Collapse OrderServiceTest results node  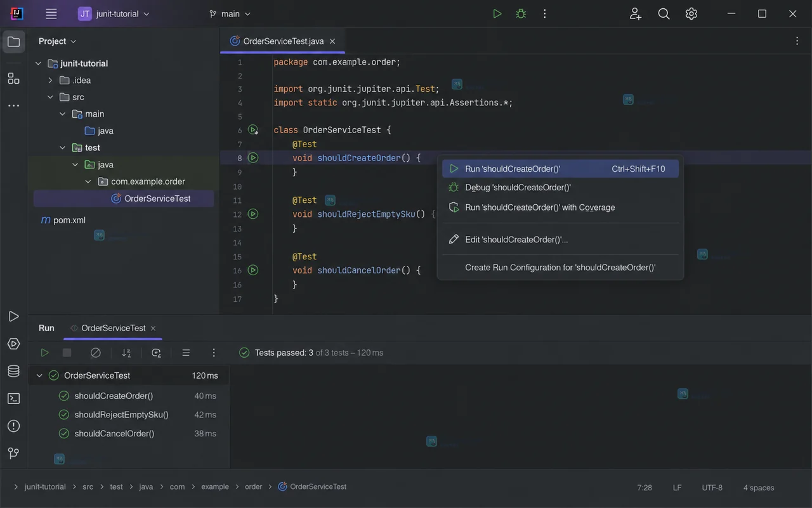pos(39,375)
